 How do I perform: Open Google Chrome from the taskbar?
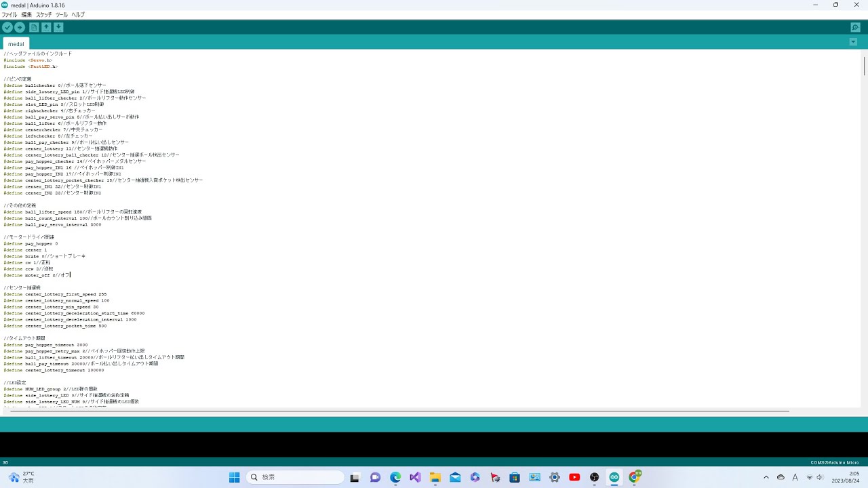pos(635,477)
